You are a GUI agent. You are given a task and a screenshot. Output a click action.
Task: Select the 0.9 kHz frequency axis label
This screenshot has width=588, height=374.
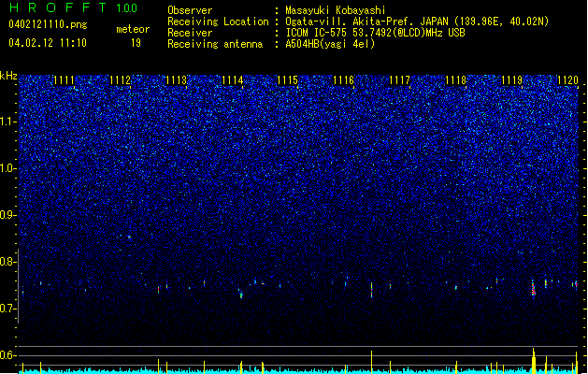pyautogui.click(x=8, y=215)
